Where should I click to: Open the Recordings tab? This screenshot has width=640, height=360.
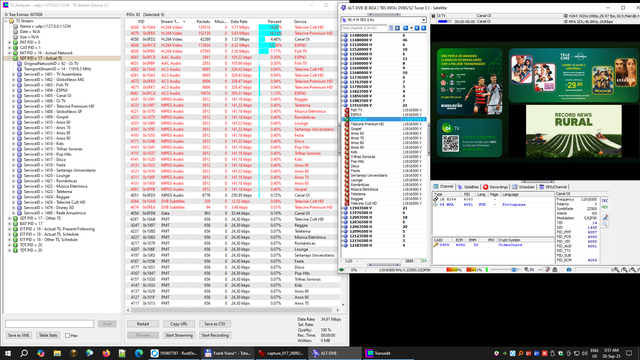tap(496, 187)
